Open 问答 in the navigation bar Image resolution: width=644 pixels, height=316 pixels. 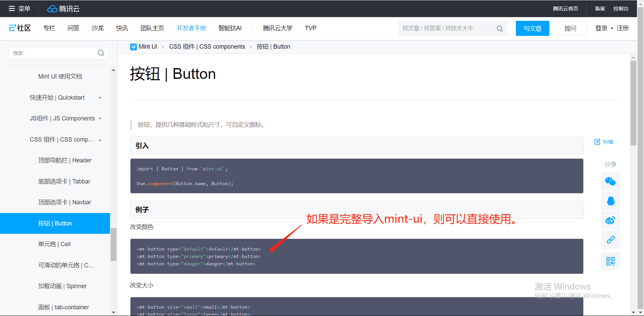tap(73, 28)
